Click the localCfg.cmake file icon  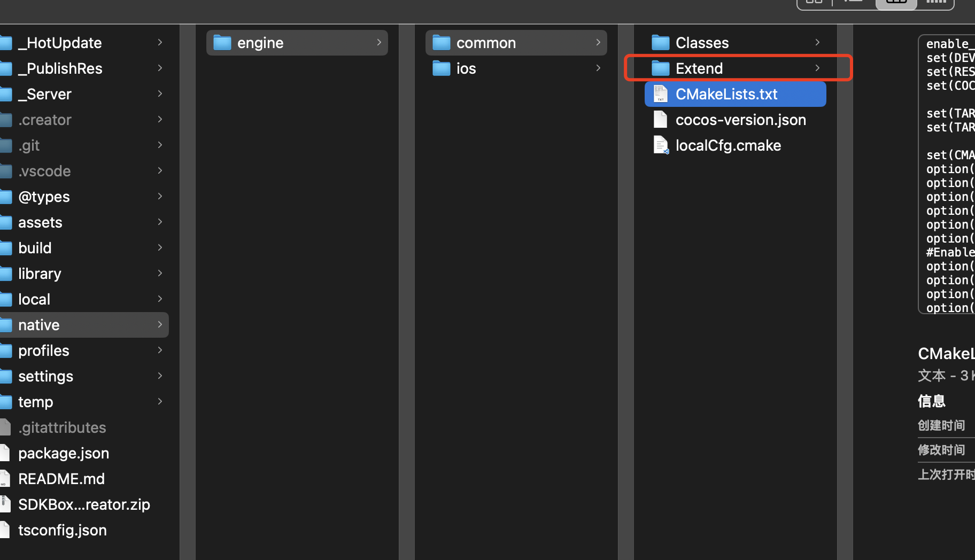coord(660,145)
